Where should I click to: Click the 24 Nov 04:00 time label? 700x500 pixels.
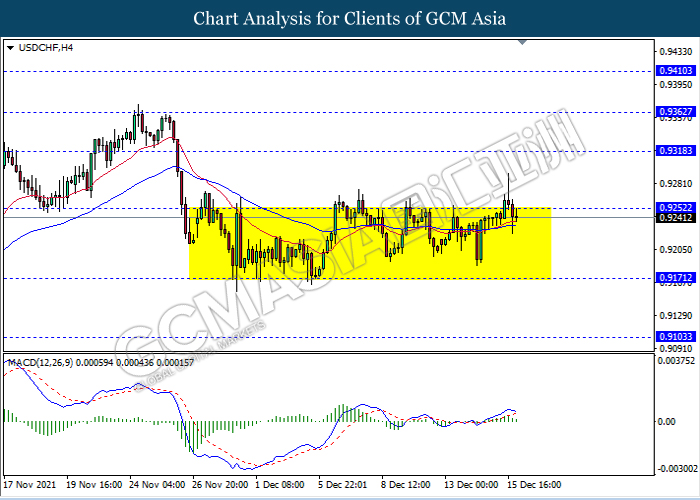click(x=157, y=485)
